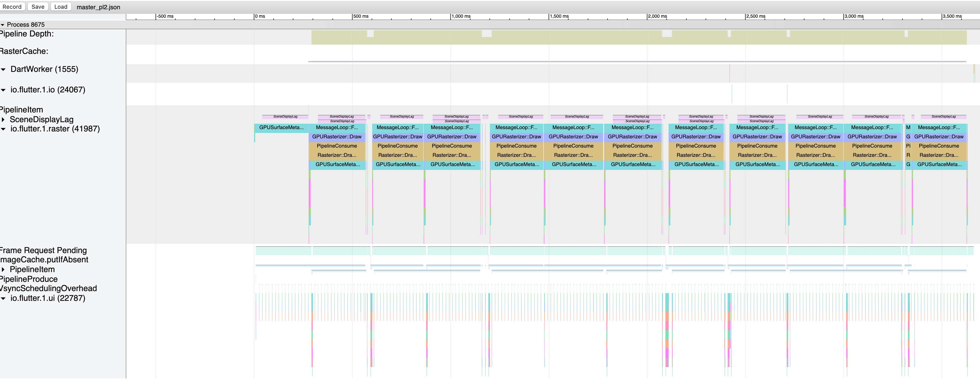This screenshot has height=384, width=980.
Task: Click the Save button
Action: click(38, 6)
